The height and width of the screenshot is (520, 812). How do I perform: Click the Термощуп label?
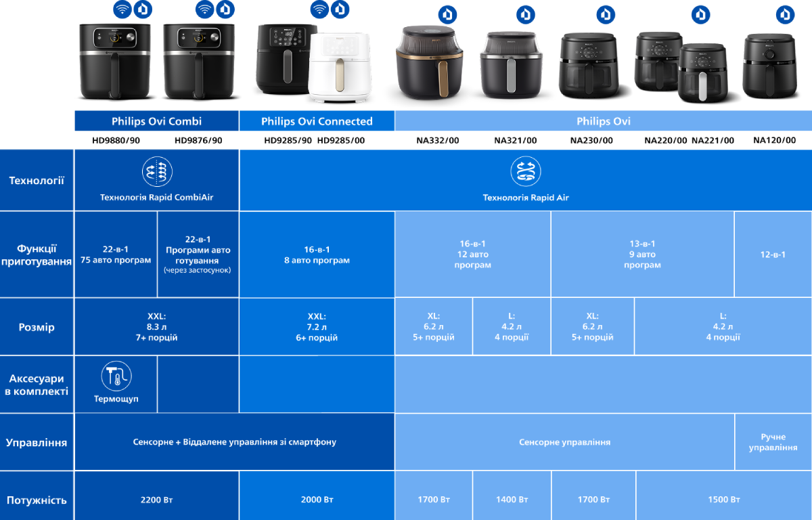(x=116, y=399)
